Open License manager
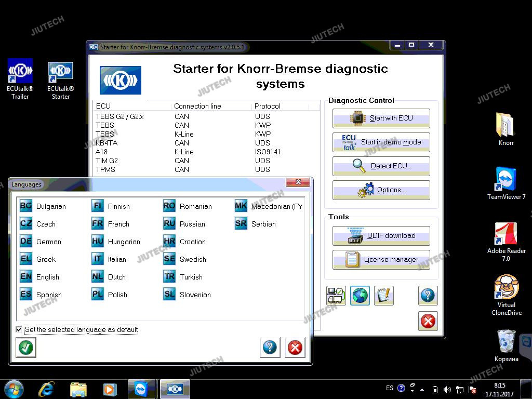 click(x=381, y=260)
